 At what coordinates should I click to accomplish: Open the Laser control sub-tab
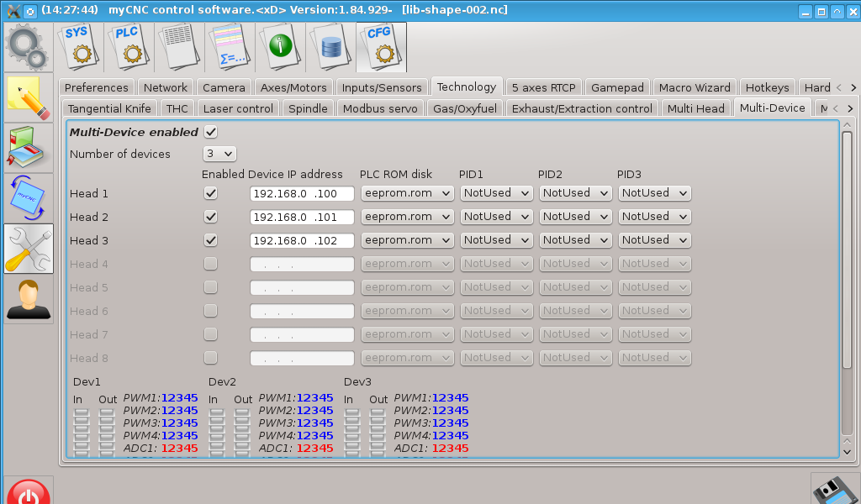coord(238,108)
